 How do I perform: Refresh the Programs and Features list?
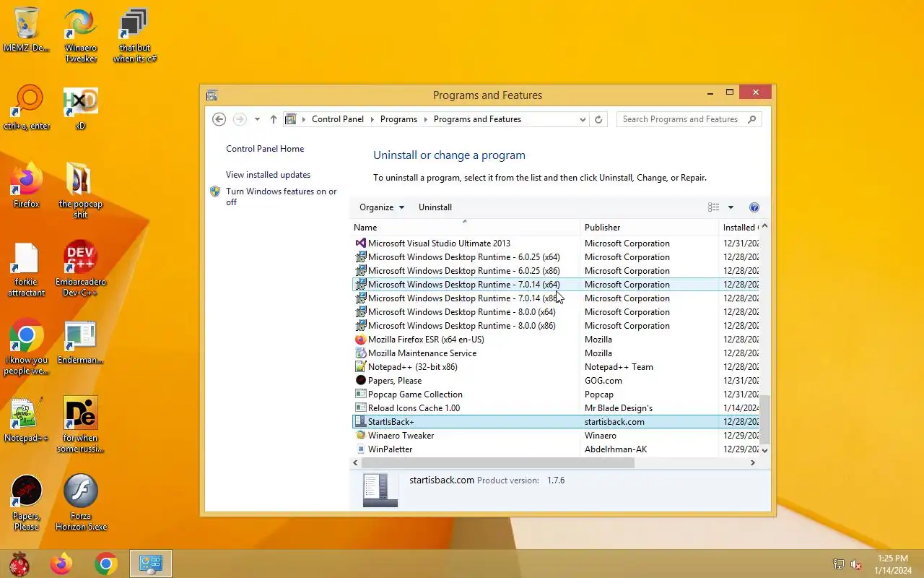point(598,119)
